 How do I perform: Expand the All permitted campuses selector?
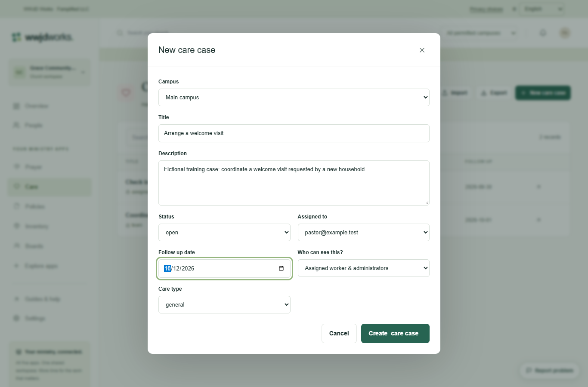[480, 33]
